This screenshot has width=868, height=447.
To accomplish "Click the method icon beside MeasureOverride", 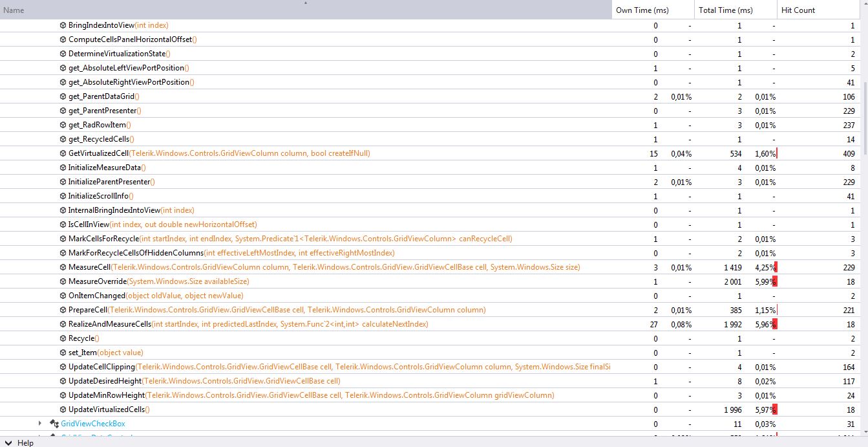I will click(x=63, y=281).
